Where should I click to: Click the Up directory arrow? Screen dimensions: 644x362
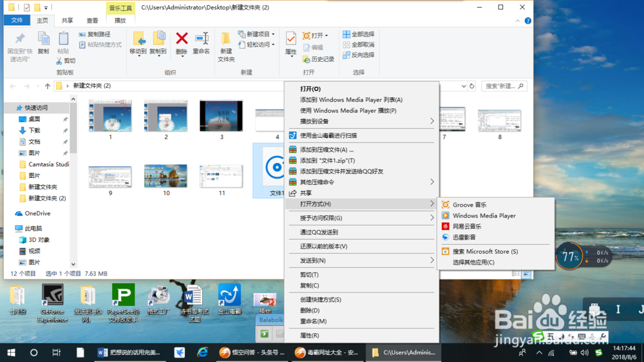[48, 86]
